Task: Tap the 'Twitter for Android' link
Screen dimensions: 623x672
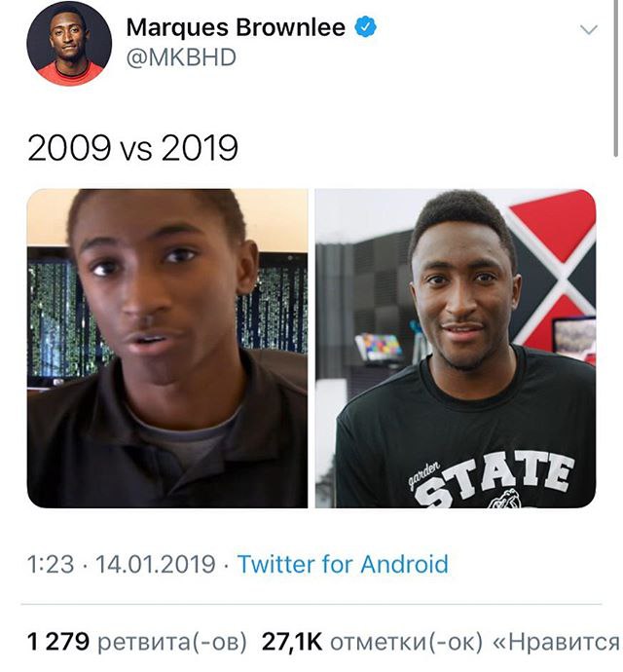Action: coord(343,564)
